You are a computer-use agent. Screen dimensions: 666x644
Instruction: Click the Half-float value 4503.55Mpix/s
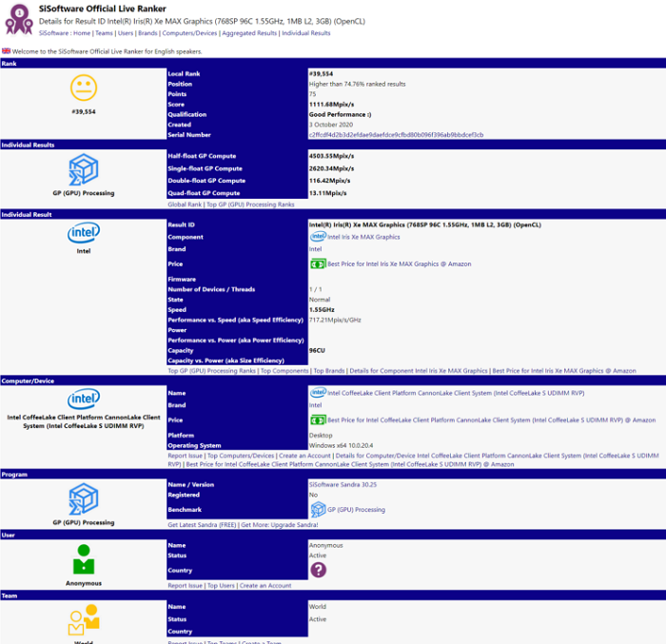coord(331,156)
